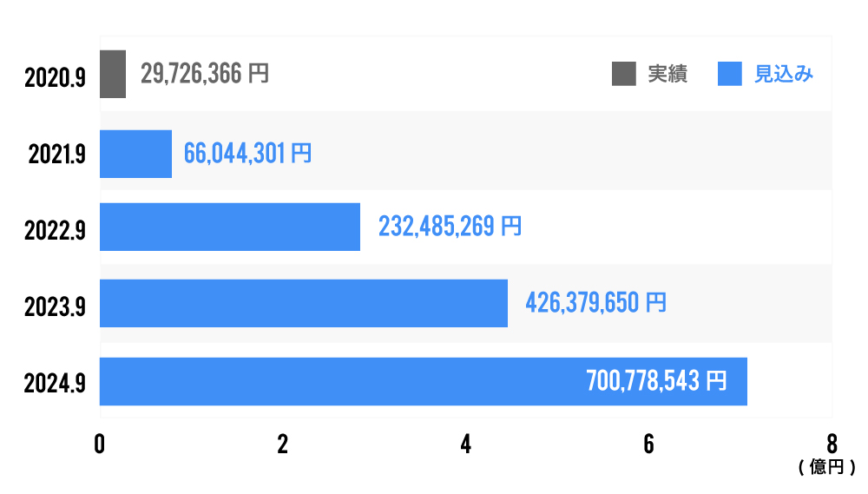Click the gray 実績 legend swatch
The width and height of the screenshot is (868, 494).
click(624, 75)
